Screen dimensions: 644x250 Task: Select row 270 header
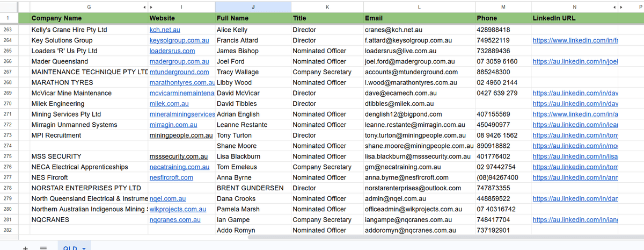[x=8, y=104]
